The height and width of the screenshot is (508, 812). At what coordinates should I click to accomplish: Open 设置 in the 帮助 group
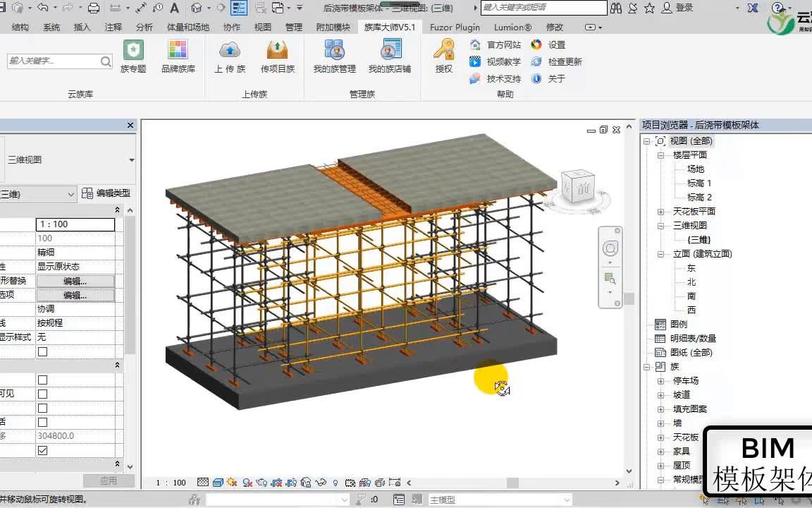[557, 44]
